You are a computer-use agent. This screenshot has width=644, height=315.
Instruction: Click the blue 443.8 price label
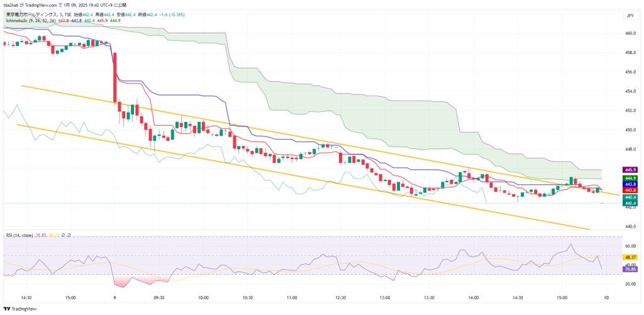pyautogui.click(x=630, y=184)
